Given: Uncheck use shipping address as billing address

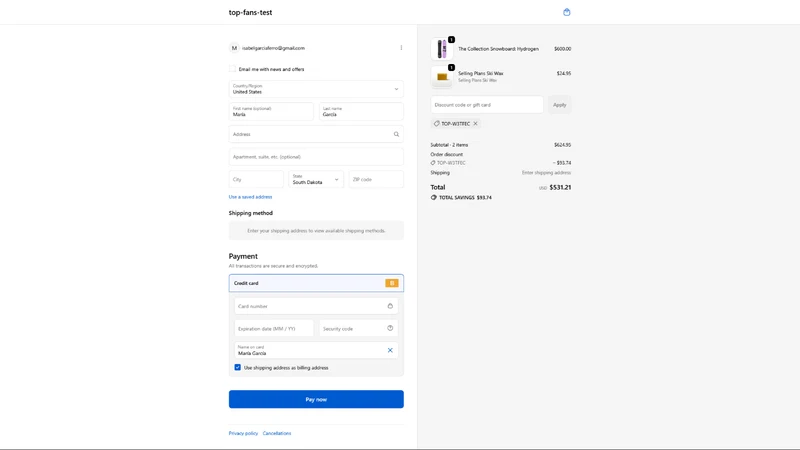Looking at the screenshot, I should pyautogui.click(x=237, y=367).
